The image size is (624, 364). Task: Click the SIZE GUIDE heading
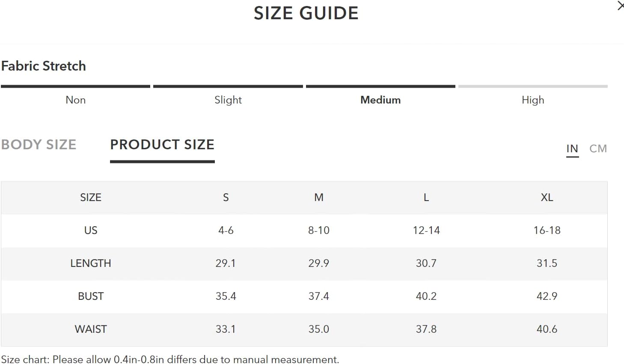[x=306, y=13]
